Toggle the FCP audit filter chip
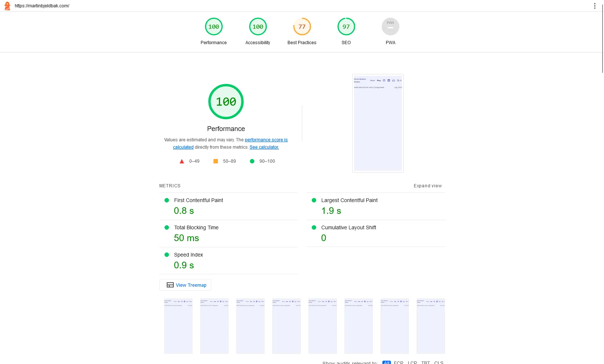 click(398, 363)
